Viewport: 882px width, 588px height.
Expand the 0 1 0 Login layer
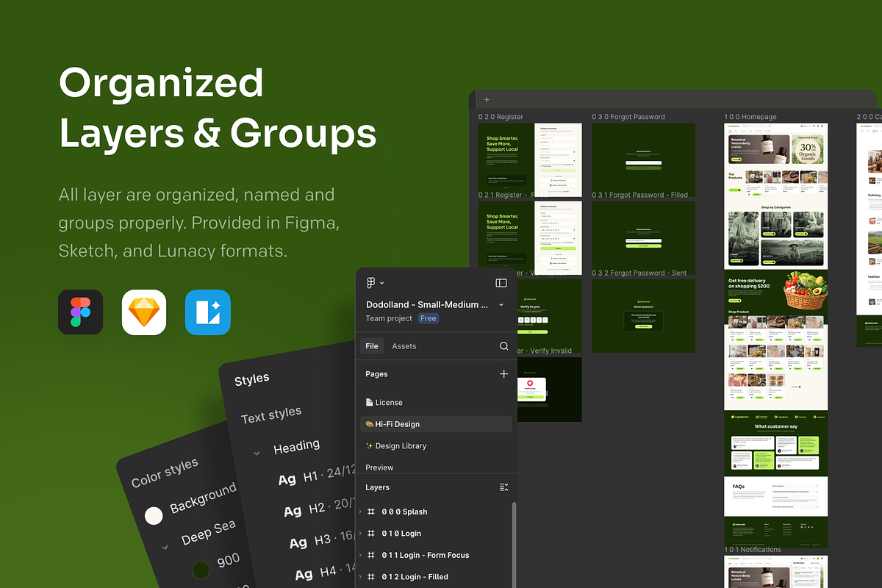[360, 534]
